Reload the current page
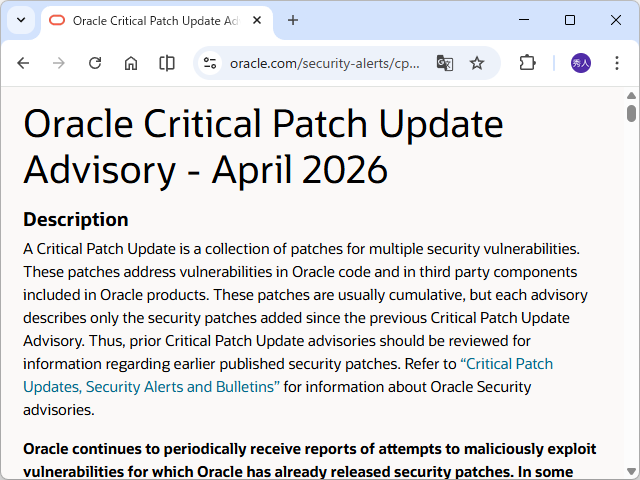The image size is (640, 480). coord(95,63)
